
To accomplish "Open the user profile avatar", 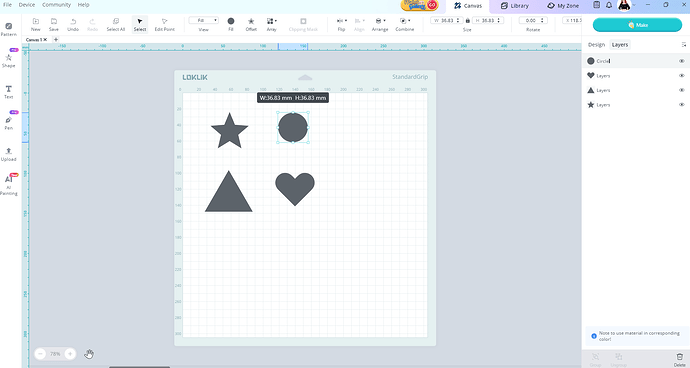I will pos(624,5).
